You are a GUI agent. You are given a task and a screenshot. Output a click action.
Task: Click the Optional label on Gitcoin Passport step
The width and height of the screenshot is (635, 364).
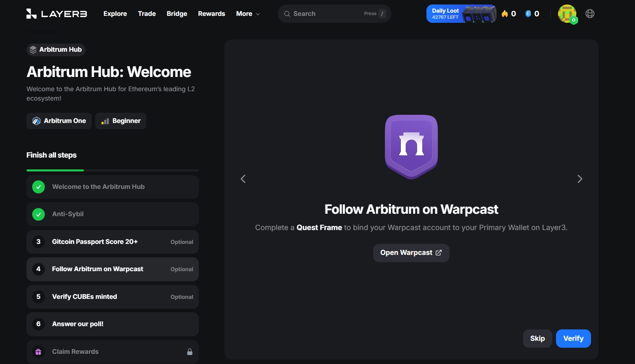pyautogui.click(x=182, y=242)
